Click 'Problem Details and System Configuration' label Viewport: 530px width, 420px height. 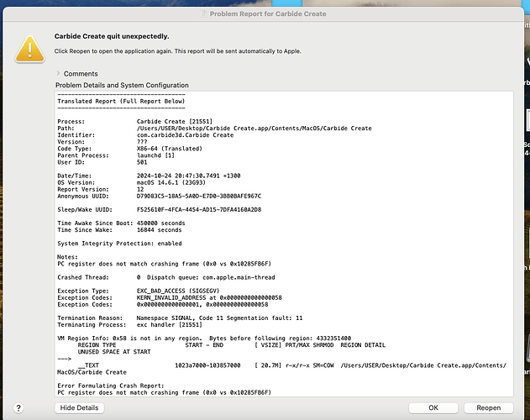(122, 85)
